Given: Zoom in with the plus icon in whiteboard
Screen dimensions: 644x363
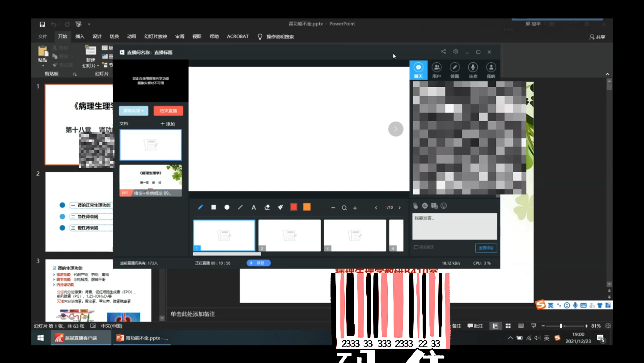Looking at the screenshot, I should coord(355,208).
